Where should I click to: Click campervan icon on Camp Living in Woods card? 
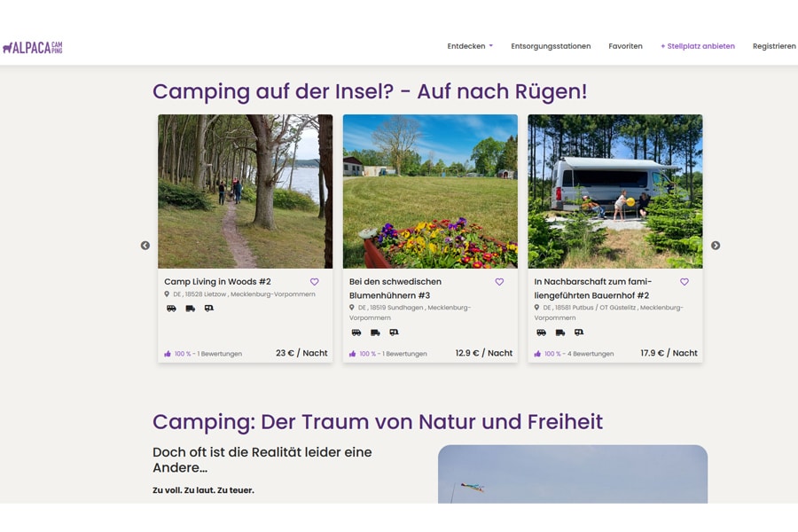coord(171,308)
